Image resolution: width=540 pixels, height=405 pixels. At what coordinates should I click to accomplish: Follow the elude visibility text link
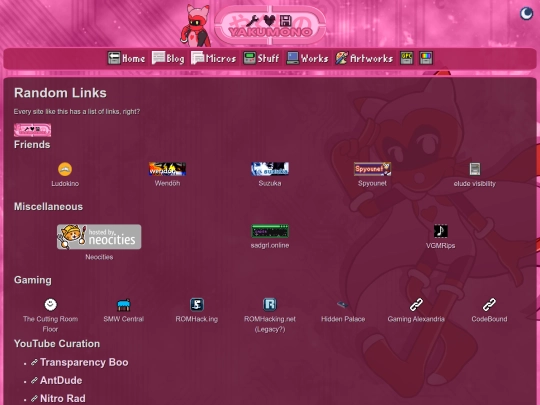[475, 184]
